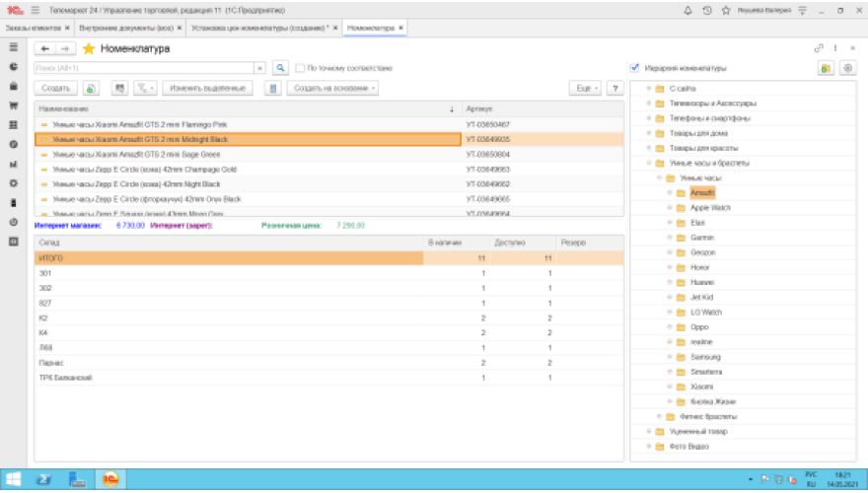868x493 pixels.
Task: Open favorites star in the title bar
Action: coord(726,11)
